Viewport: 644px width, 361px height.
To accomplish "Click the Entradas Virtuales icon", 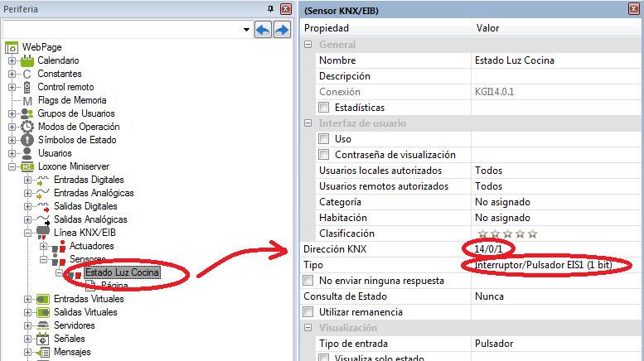I will (43, 299).
